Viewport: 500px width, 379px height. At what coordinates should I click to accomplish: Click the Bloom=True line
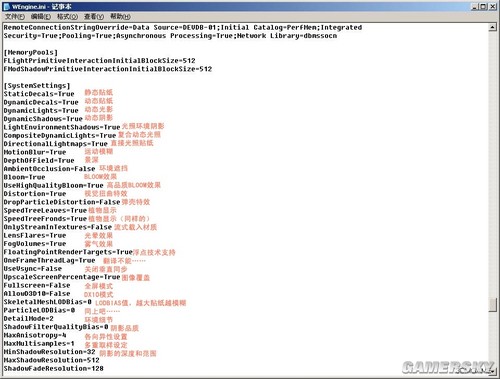[24, 177]
